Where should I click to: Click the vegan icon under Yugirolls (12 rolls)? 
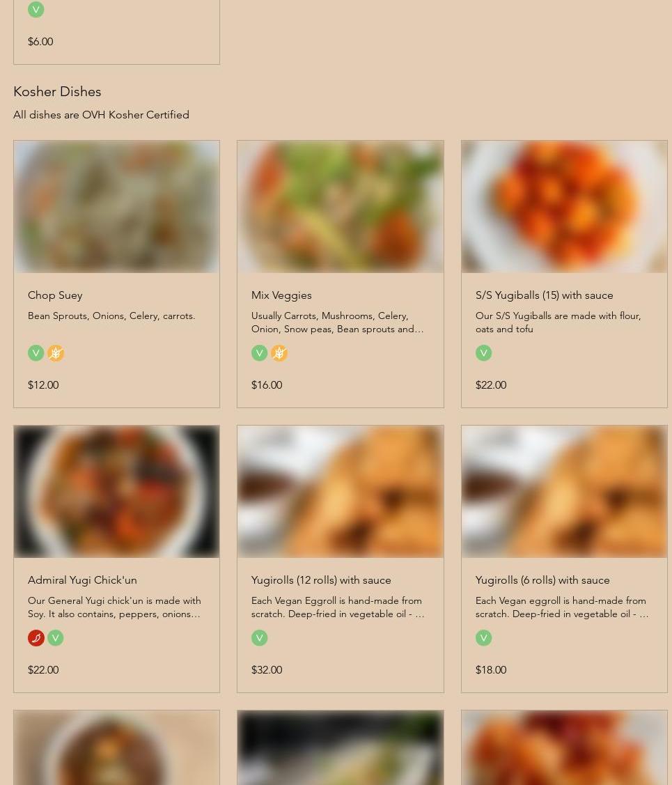coord(259,638)
